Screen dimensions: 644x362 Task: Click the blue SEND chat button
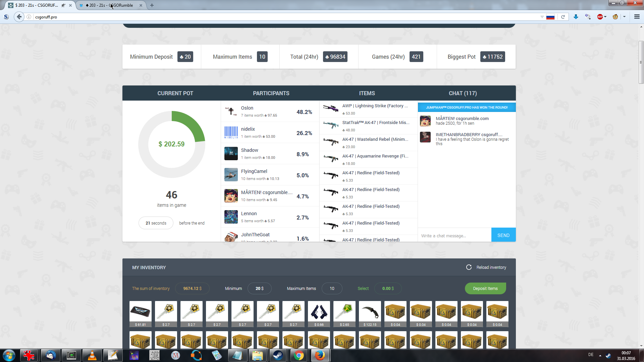(503, 235)
